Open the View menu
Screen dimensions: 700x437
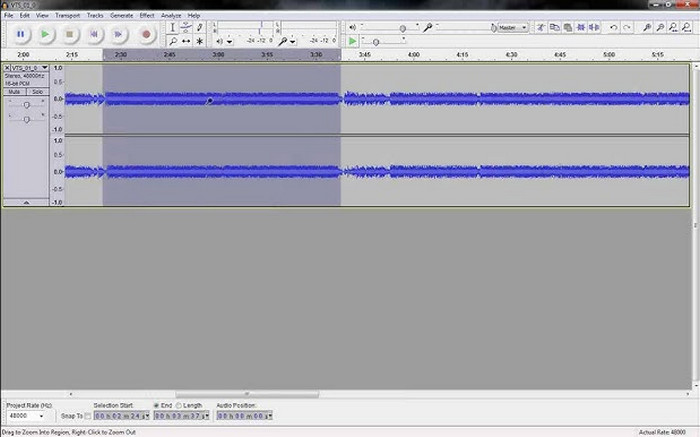pyautogui.click(x=42, y=15)
